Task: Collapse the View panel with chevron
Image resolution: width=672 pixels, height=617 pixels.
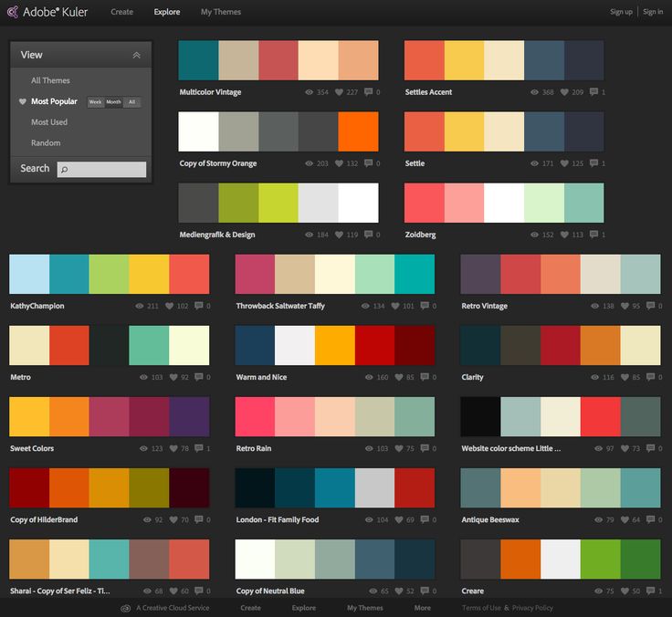Action: 136,55
